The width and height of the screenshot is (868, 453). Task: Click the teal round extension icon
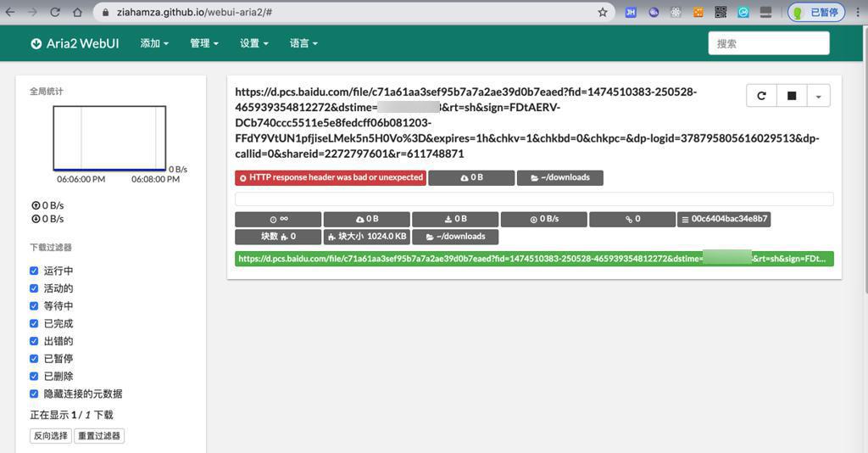743,12
